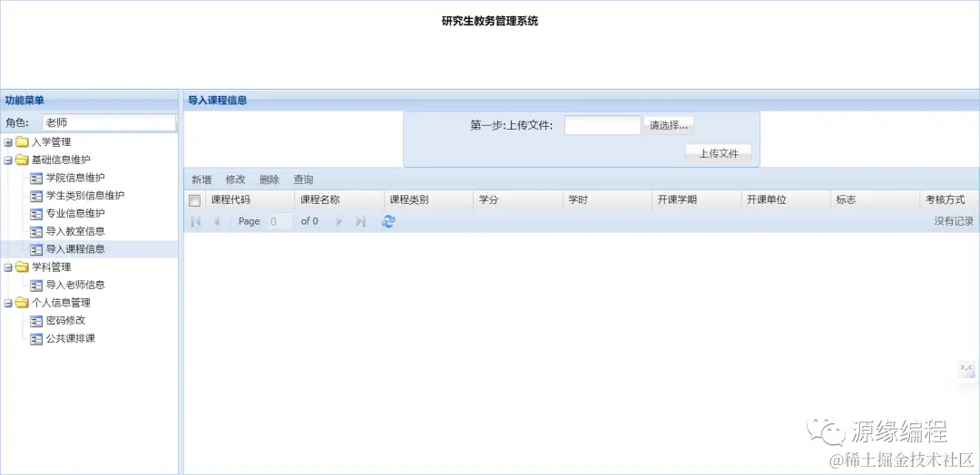Click the previous page arrow icon
Image resolution: width=980 pixels, height=475 pixels.
pyautogui.click(x=216, y=221)
